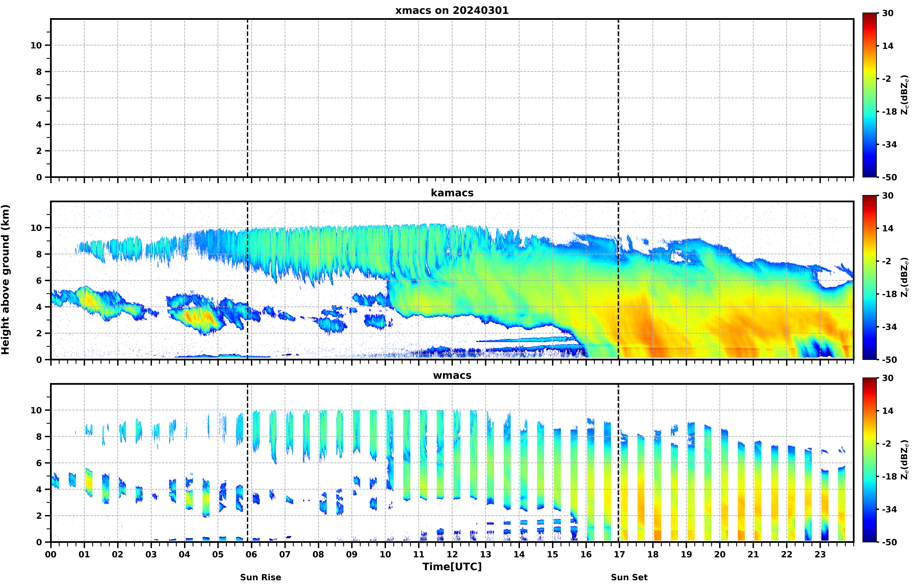Image resolution: width=915 pixels, height=588 pixels.
Task: Click the sunset dashed line in xmacs panel
Action: [618, 98]
